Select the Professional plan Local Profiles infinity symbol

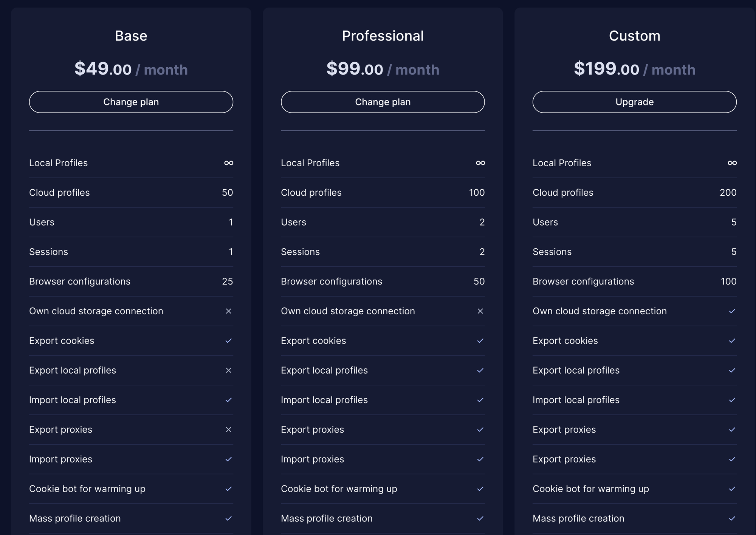480,163
